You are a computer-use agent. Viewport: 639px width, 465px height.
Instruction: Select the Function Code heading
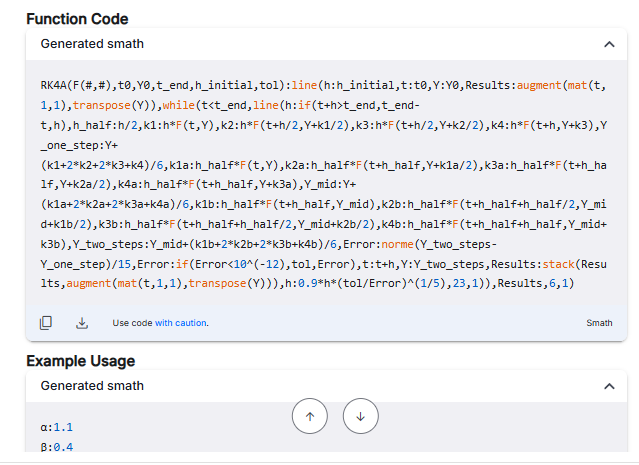[x=77, y=18]
